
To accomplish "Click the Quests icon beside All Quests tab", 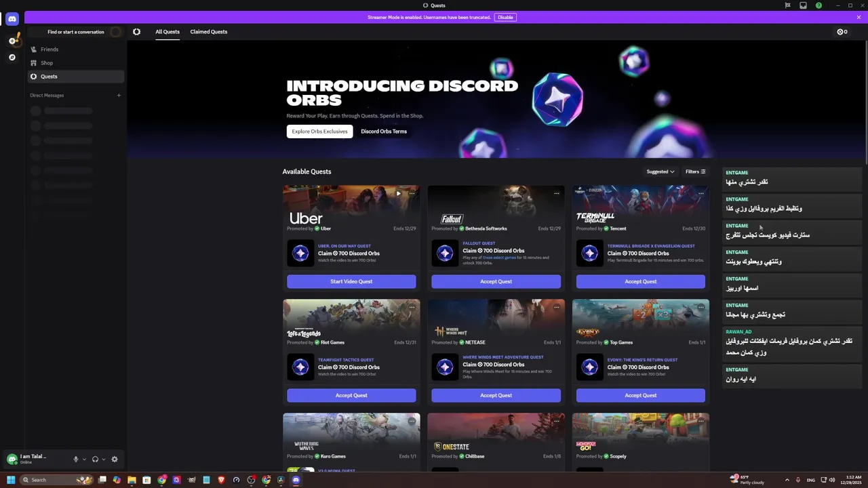I will pyautogui.click(x=136, y=32).
